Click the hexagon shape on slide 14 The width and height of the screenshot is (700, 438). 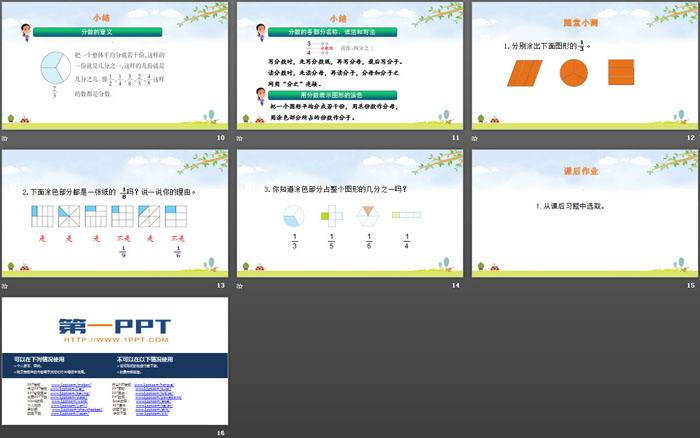tap(370, 215)
